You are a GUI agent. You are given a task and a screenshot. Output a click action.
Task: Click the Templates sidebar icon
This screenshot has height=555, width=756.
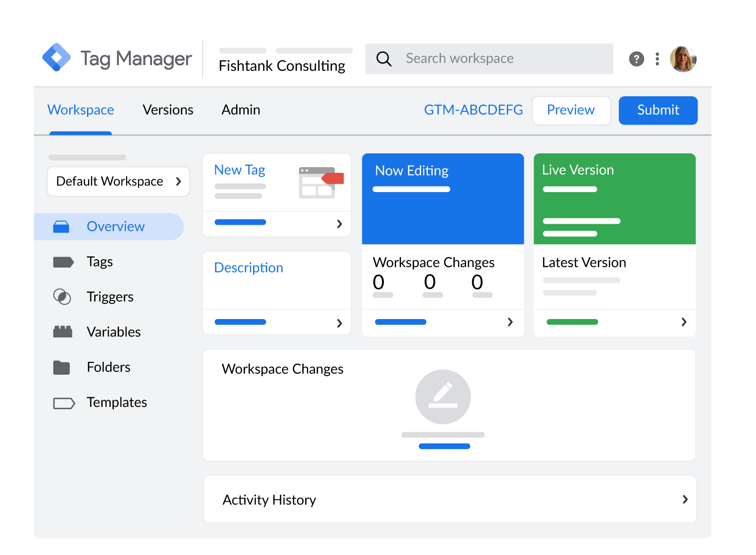[x=63, y=403]
